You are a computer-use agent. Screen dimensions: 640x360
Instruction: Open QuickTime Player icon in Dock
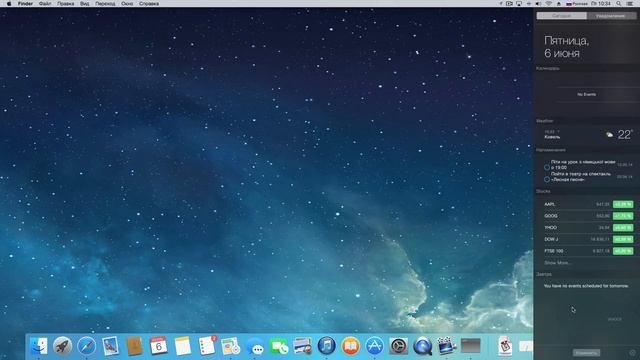(422, 346)
